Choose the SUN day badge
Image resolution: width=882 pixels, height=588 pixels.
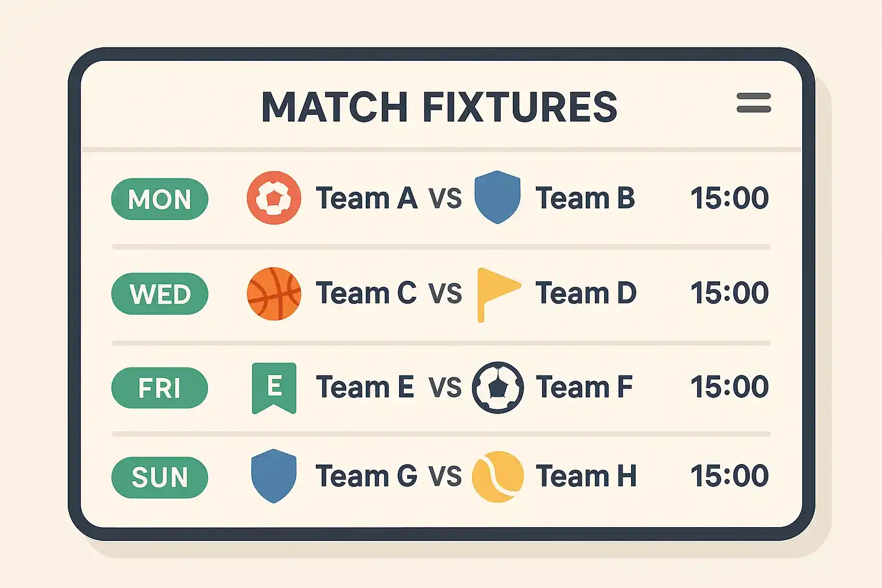pyautogui.click(x=160, y=477)
